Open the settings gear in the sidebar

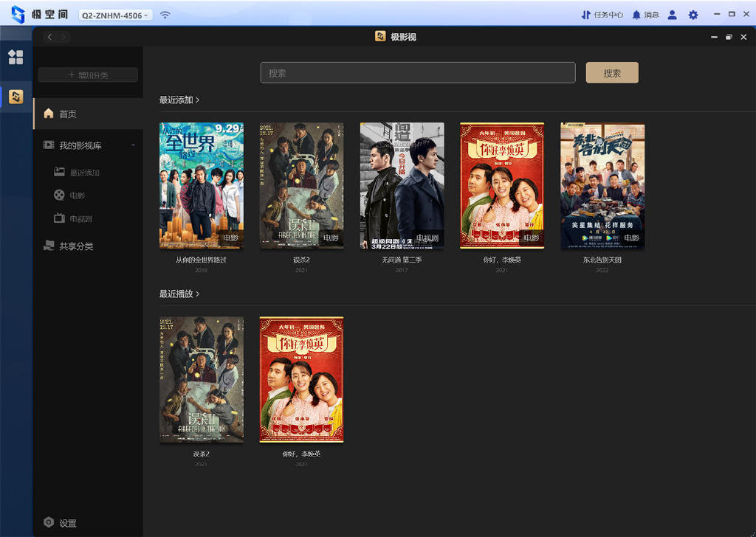point(49,522)
